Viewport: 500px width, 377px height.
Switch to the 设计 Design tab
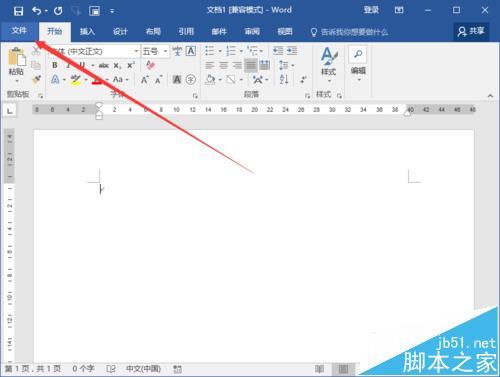pos(120,32)
